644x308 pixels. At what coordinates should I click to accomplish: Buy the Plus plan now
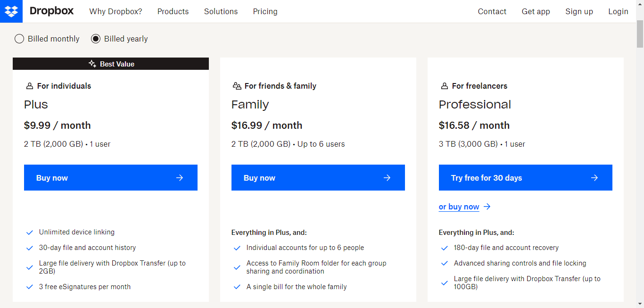click(x=111, y=177)
